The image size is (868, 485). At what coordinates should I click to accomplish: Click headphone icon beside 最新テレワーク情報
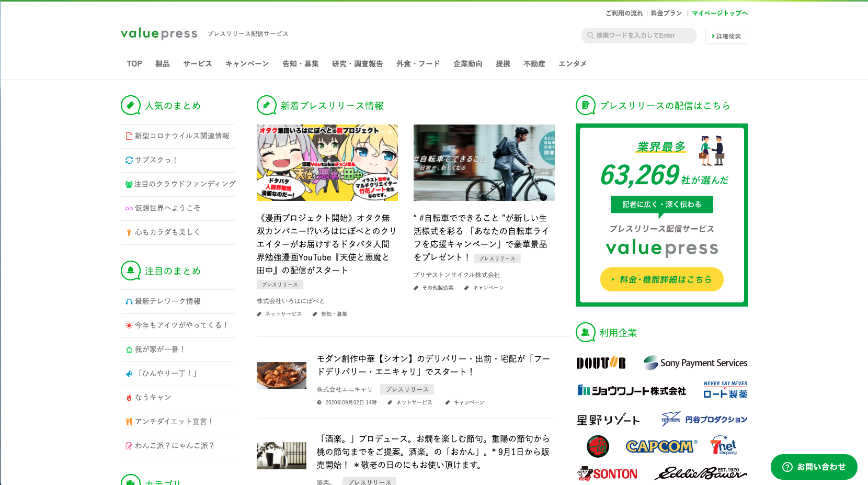point(129,301)
